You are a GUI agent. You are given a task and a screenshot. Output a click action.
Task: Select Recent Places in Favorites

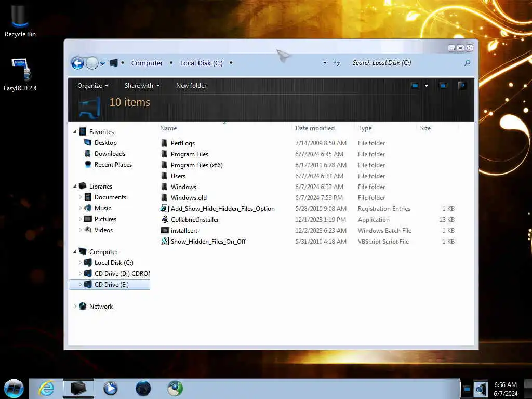(x=113, y=165)
